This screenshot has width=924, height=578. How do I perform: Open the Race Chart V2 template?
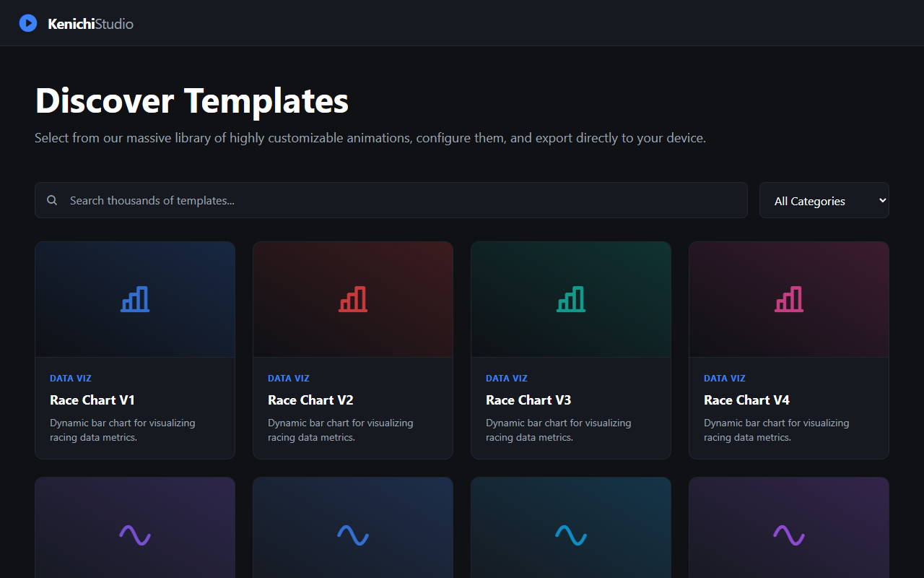[x=310, y=400]
